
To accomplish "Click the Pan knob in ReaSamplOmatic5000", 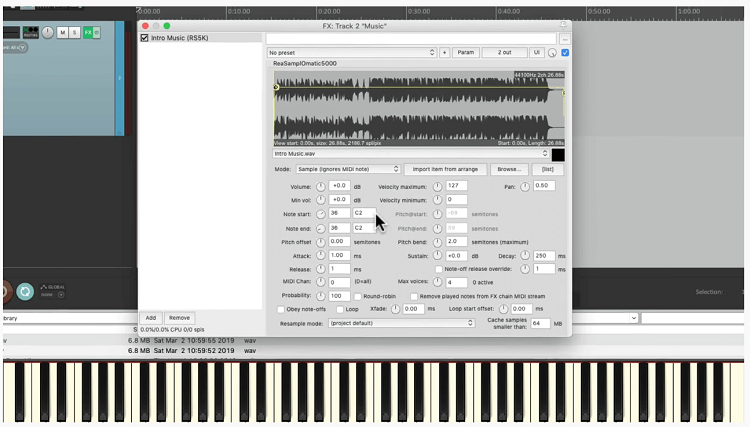I will [525, 186].
